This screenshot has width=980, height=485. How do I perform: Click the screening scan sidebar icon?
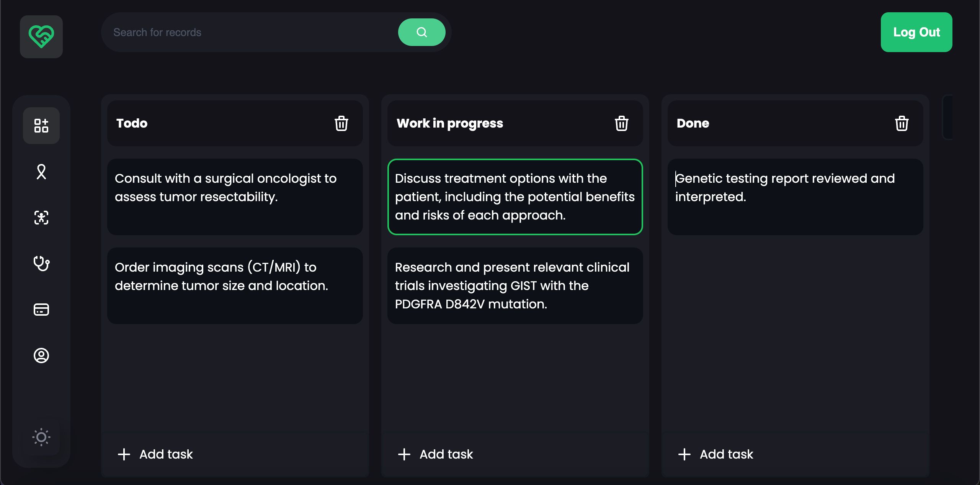coord(41,218)
